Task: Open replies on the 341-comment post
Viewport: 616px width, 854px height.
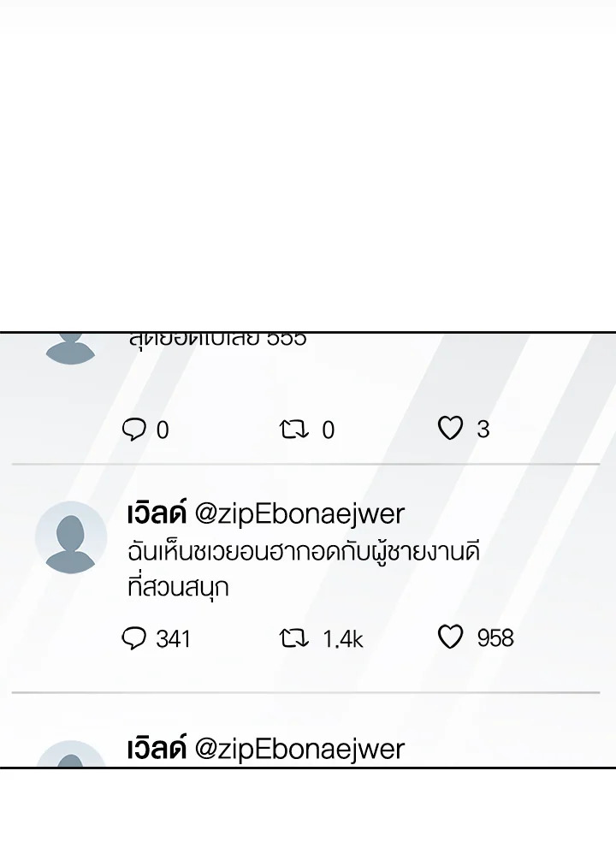Action: click(133, 638)
